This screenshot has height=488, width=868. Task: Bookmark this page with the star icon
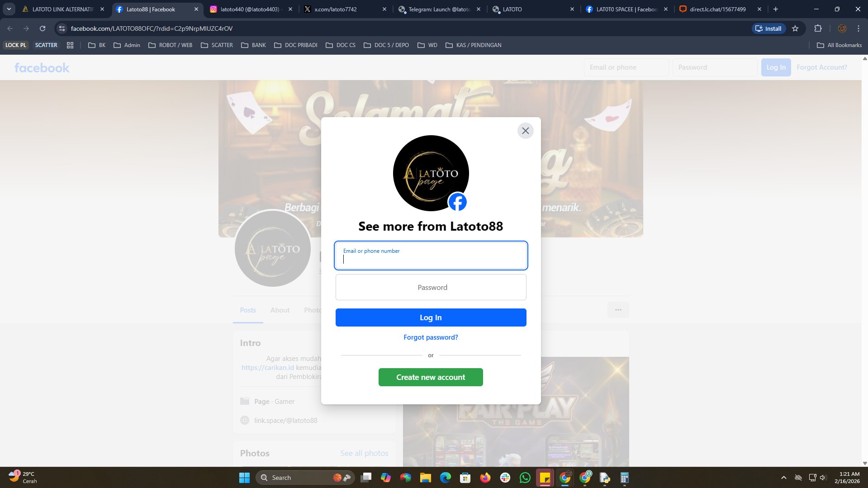point(795,28)
